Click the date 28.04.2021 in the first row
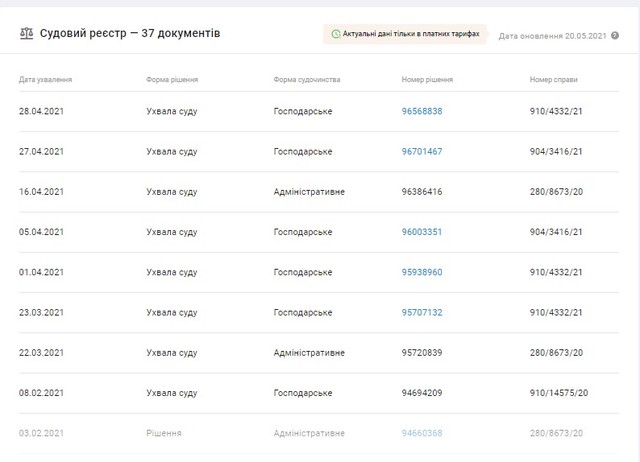Viewport: 640px width, 462px height. pyautogui.click(x=41, y=111)
